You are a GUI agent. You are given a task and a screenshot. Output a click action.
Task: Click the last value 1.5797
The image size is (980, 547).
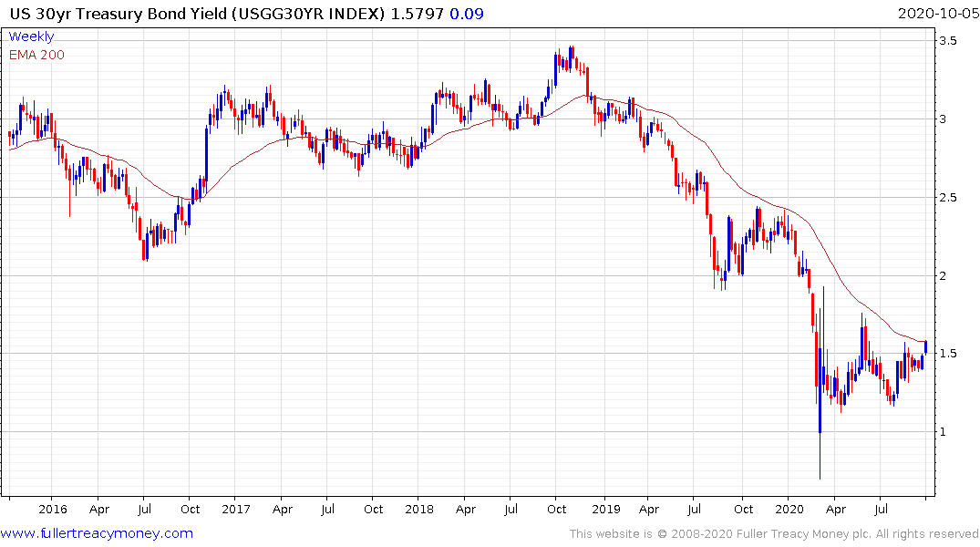[x=417, y=14]
